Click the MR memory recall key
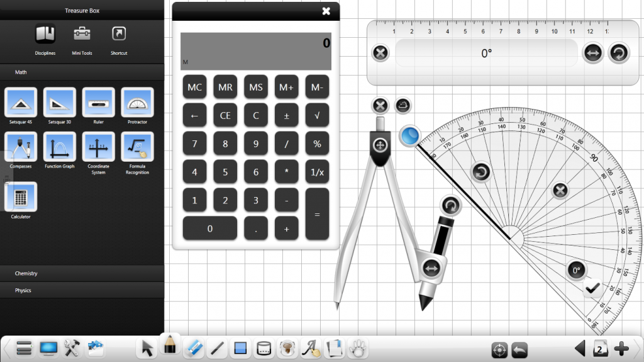This screenshot has height=362, width=644. pos(225,87)
